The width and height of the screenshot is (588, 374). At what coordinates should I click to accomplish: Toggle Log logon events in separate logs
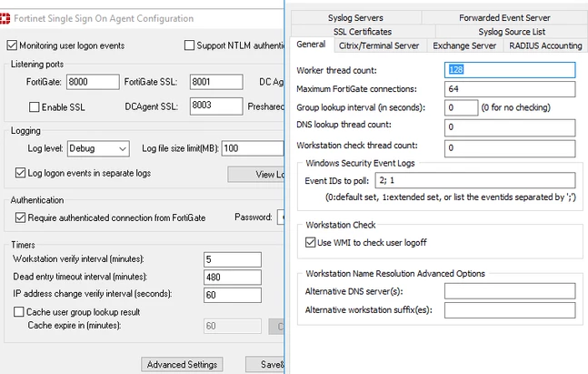coord(20,173)
